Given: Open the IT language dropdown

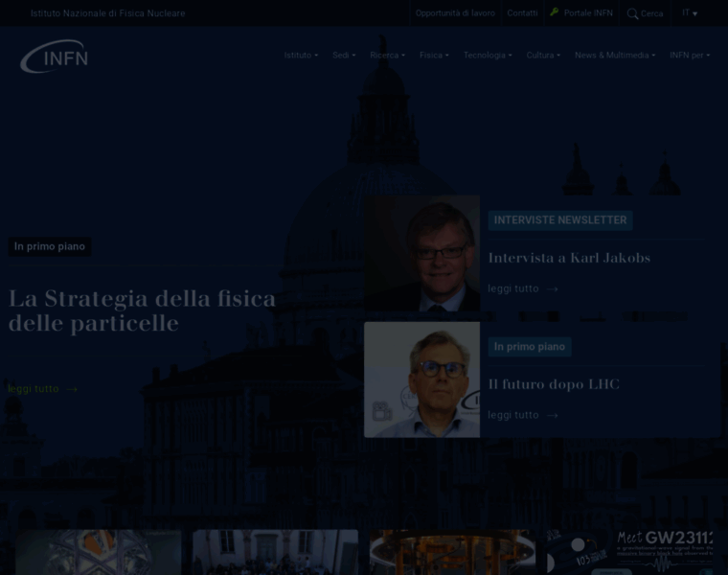Looking at the screenshot, I should (690, 13).
